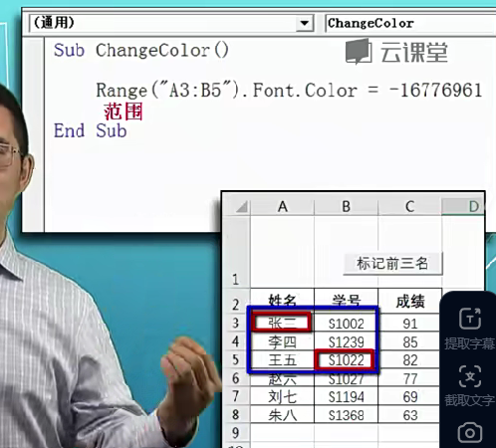Click the score cell 91
Image resolution: width=496 pixels, height=448 pixels.
409,324
